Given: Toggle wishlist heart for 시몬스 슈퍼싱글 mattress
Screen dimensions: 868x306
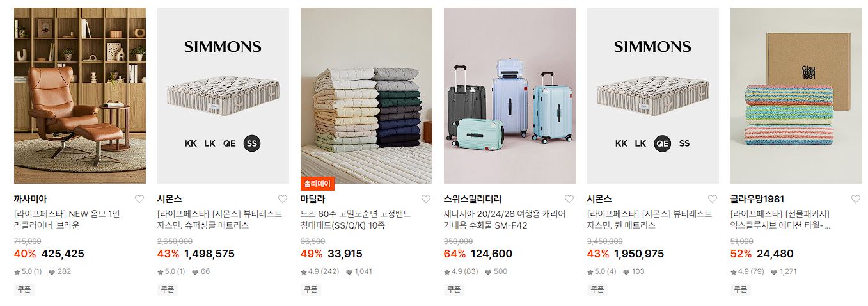Looking at the screenshot, I should (283, 199).
